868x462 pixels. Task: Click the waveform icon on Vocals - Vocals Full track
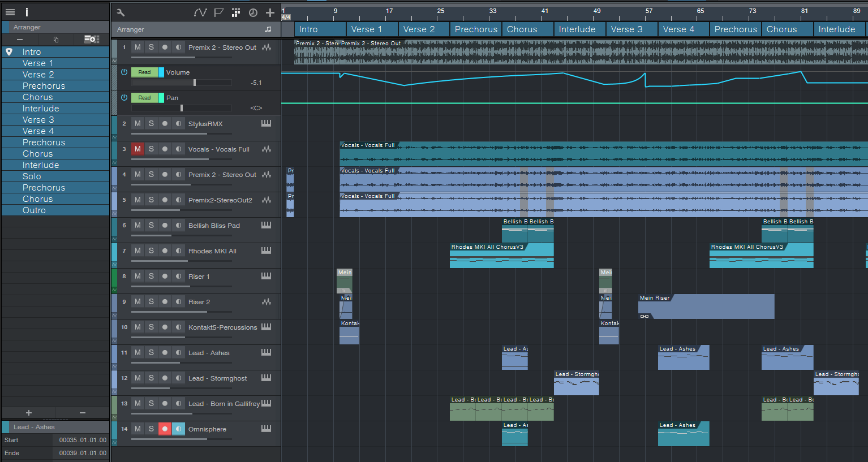267,149
